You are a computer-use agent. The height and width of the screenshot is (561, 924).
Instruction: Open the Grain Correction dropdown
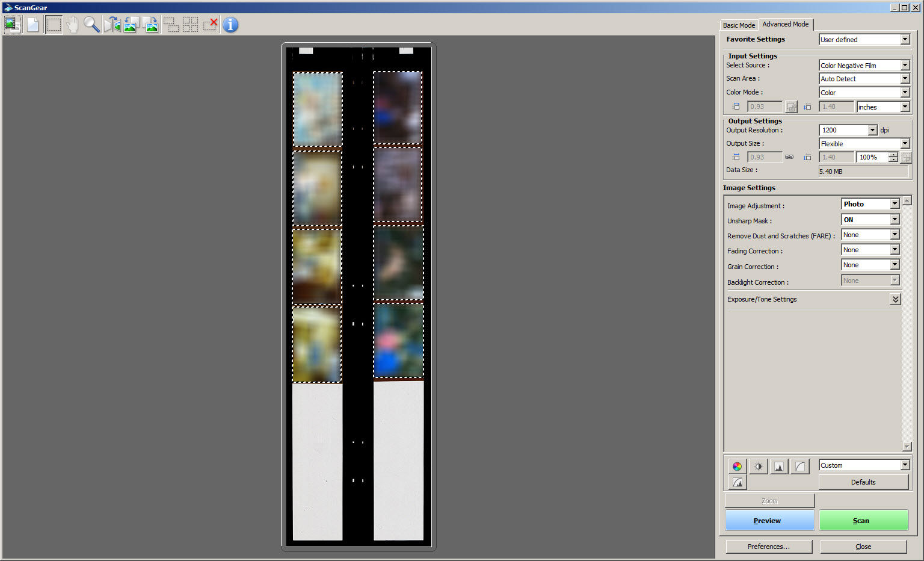(x=870, y=265)
